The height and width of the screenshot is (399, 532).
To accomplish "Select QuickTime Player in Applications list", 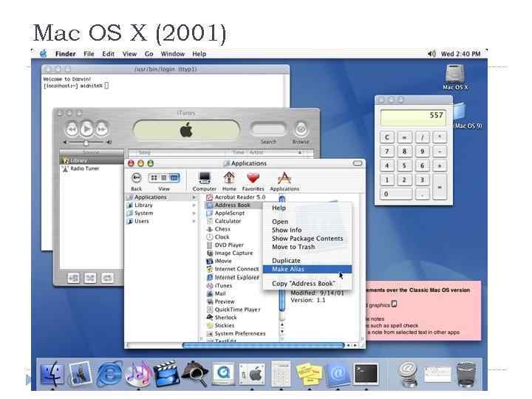I will (x=233, y=310).
